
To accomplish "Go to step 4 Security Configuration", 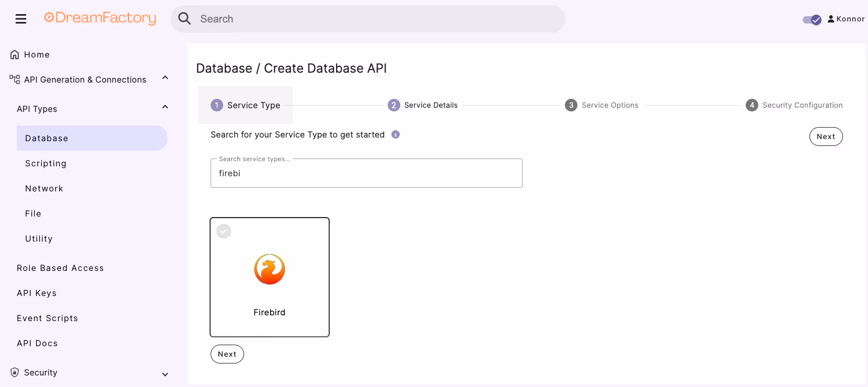I will point(794,105).
